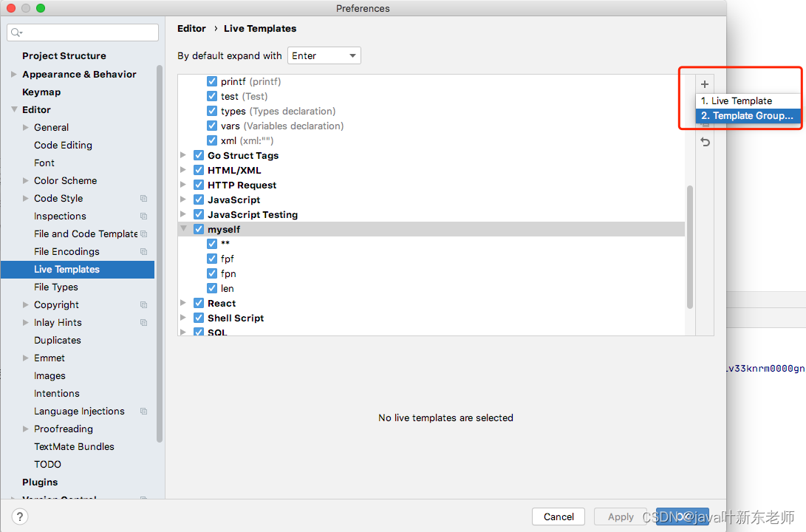Click the Editor breadcrumb link

click(x=192, y=28)
